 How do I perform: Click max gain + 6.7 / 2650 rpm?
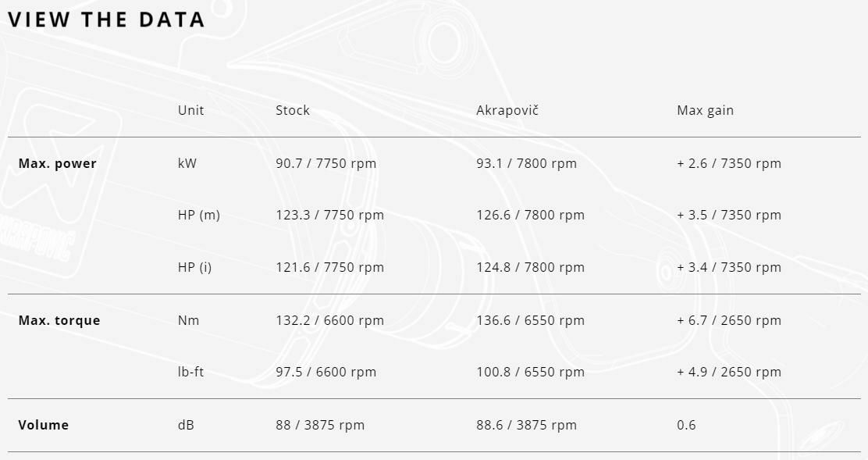coord(728,320)
